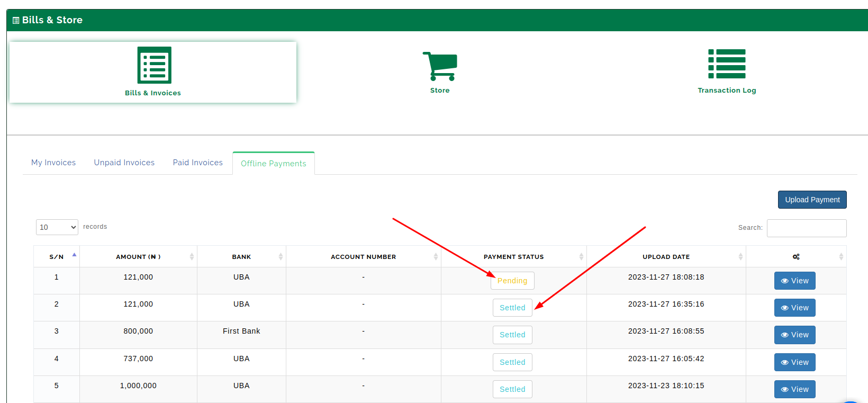Sort table by Upload Date column

coord(666,257)
